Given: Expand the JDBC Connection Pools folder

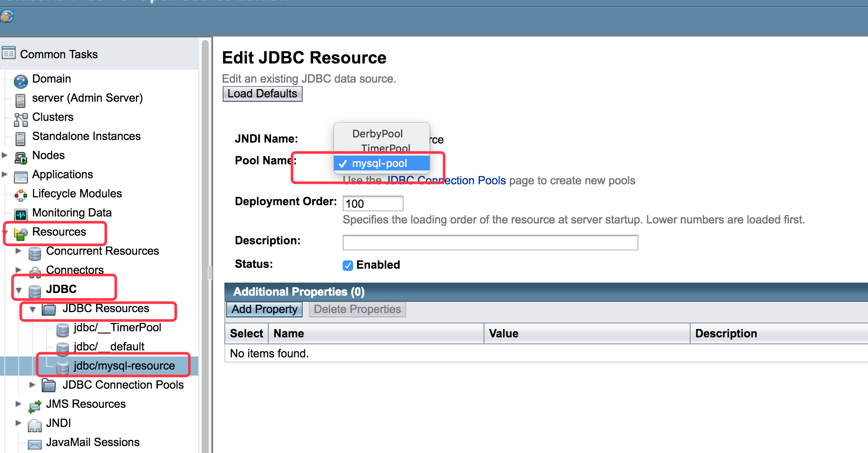Looking at the screenshot, I should (32, 385).
